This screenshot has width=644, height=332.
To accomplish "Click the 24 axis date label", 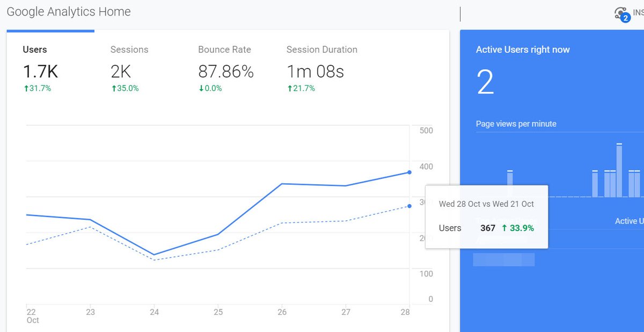I will click(x=155, y=312).
